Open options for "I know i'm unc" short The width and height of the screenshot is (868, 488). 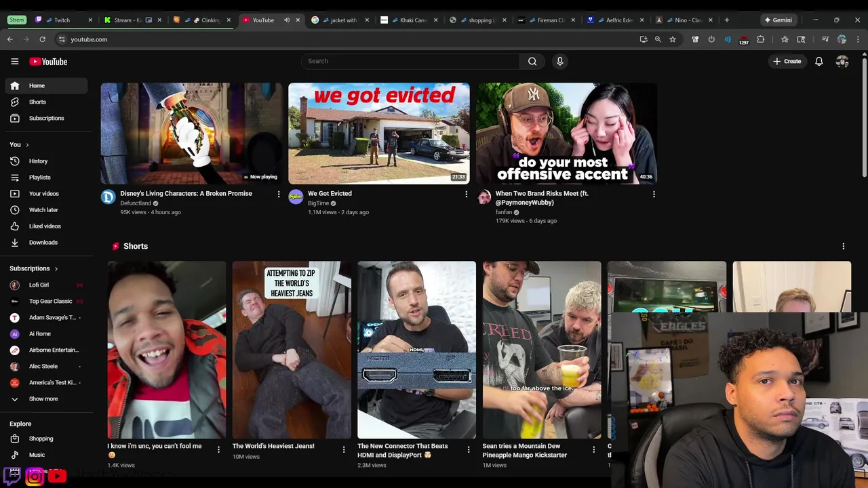tap(218, 449)
